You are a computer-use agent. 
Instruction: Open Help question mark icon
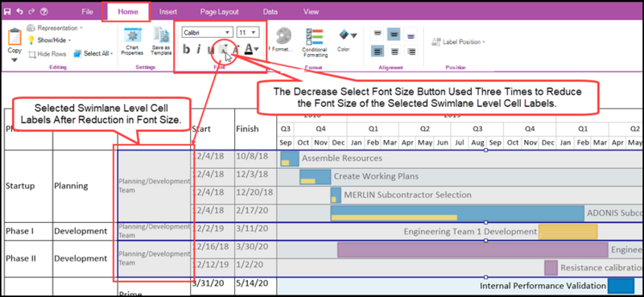(x=44, y=11)
